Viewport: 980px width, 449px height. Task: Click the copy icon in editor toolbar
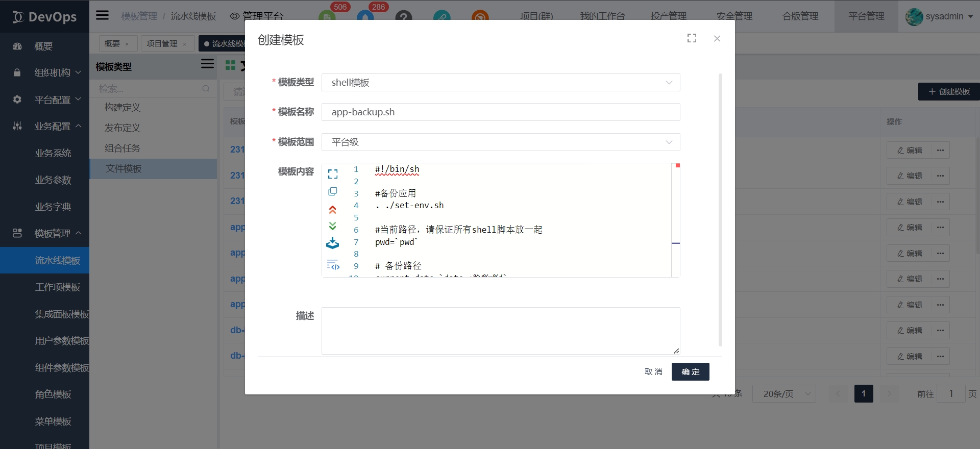[x=333, y=191]
